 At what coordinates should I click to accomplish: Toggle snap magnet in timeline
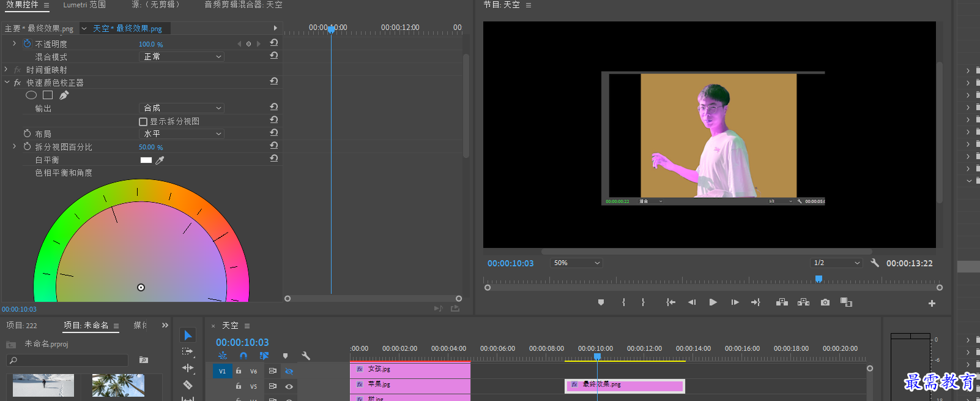click(x=243, y=356)
